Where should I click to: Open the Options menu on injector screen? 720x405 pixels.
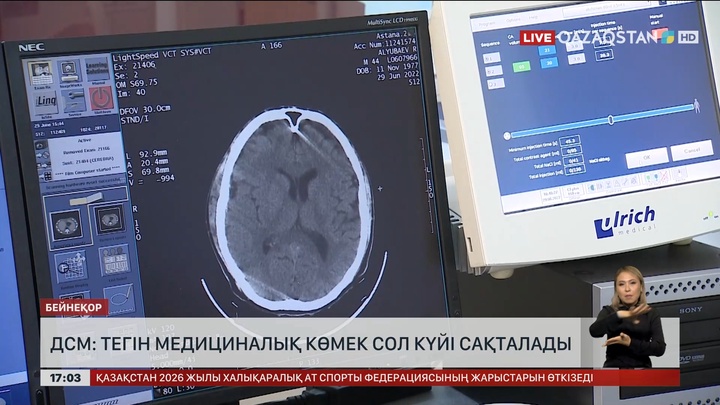pos(513,21)
